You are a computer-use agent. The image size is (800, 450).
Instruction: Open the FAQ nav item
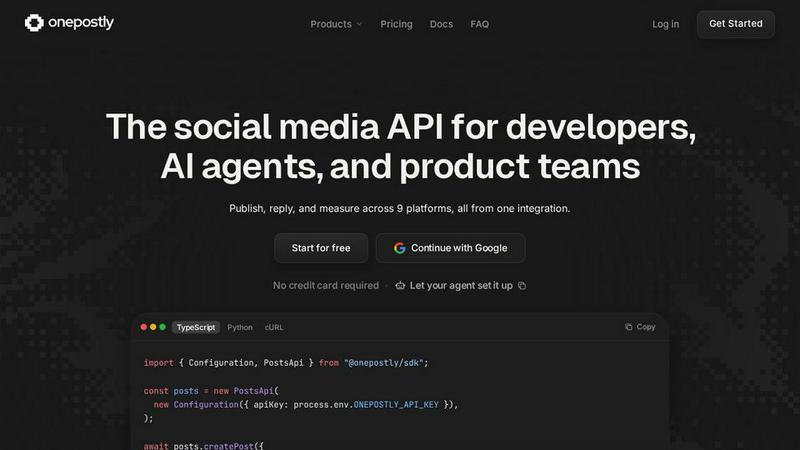coord(480,24)
